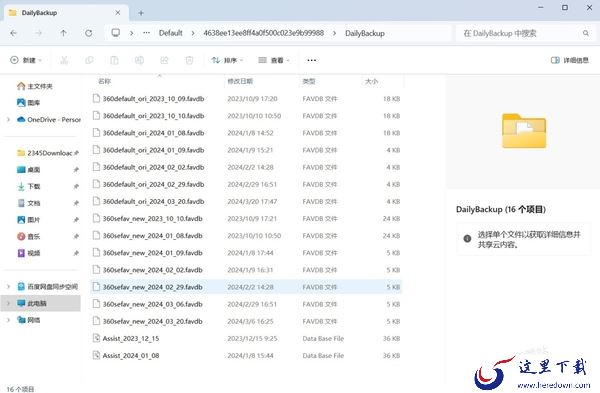The width and height of the screenshot is (600, 393).
Task: Expand the Baidu Netdisk tree chevron
Action: coord(8,287)
